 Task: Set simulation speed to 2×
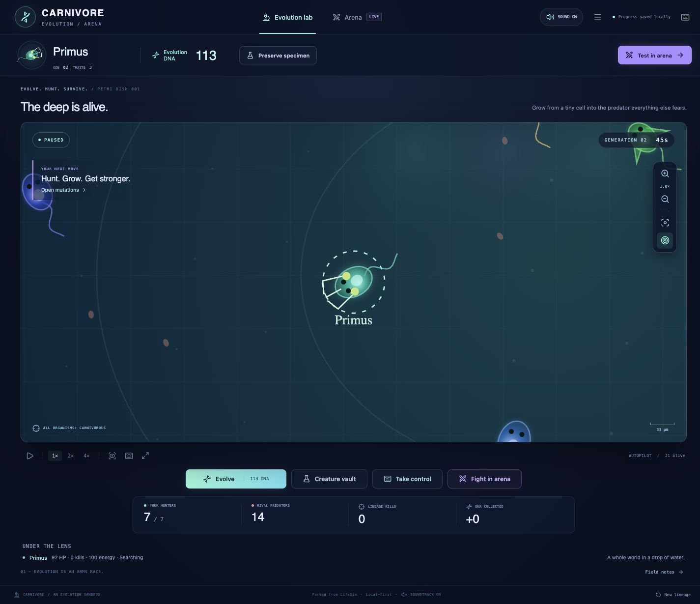pyautogui.click(x=71, y=456)
